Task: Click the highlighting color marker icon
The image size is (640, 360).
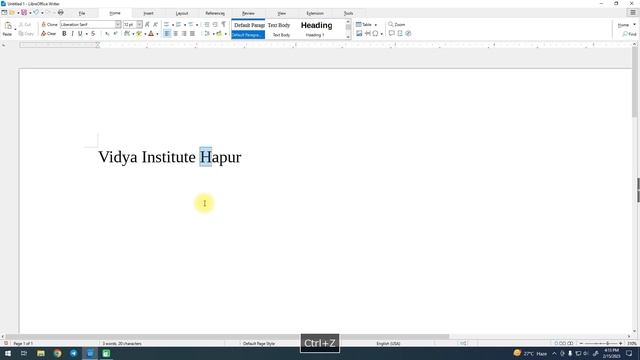Action: tap(139, 34)
